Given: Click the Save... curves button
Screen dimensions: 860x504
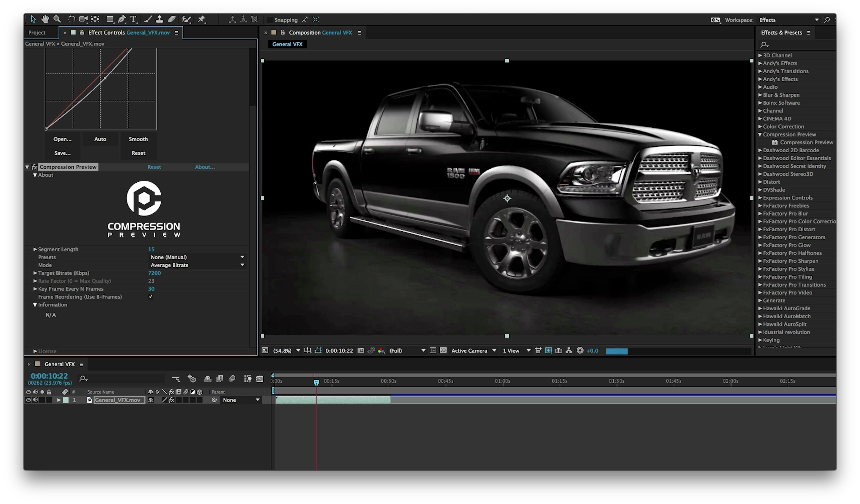Looking at the screenshot, I should point(63,153).
